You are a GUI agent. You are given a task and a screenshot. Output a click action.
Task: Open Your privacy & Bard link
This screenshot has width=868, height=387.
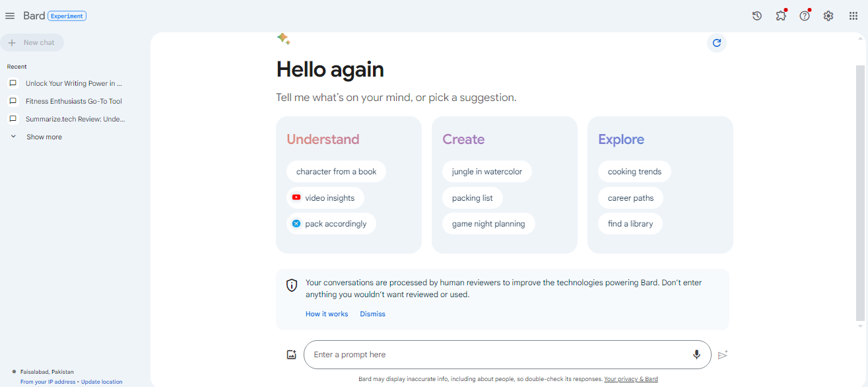[631, 379]
